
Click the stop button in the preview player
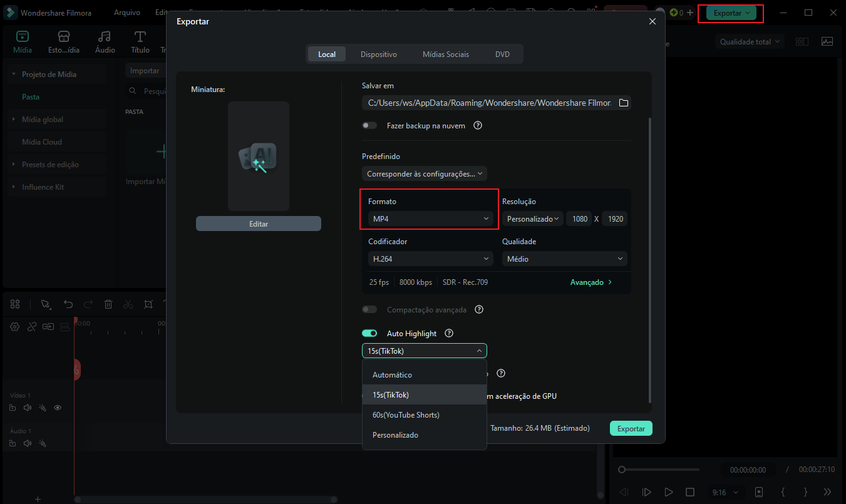690,492
